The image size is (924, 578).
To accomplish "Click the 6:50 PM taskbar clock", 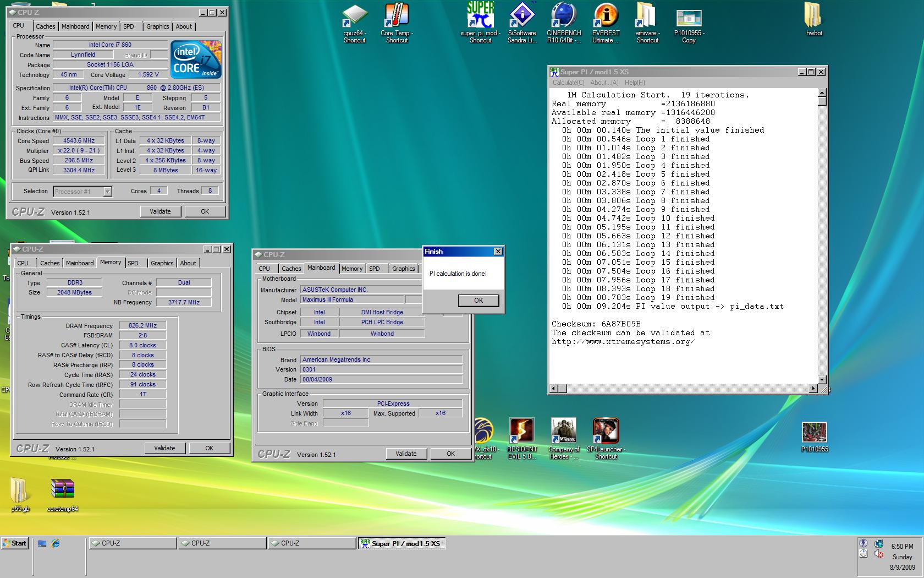I will 903,547.
